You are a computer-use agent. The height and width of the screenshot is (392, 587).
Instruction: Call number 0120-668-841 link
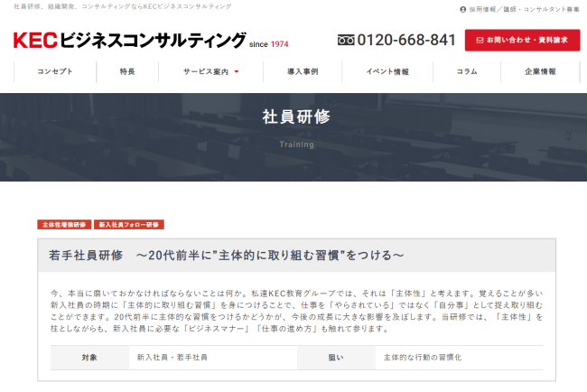pos(406,40)
